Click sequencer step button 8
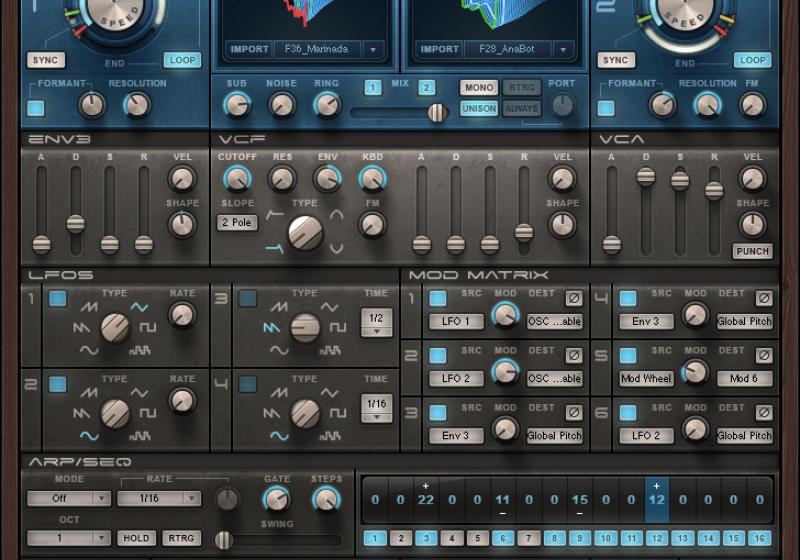Image resolution: width=800 pixels, height=560 pixels. [x=555, y=538]
